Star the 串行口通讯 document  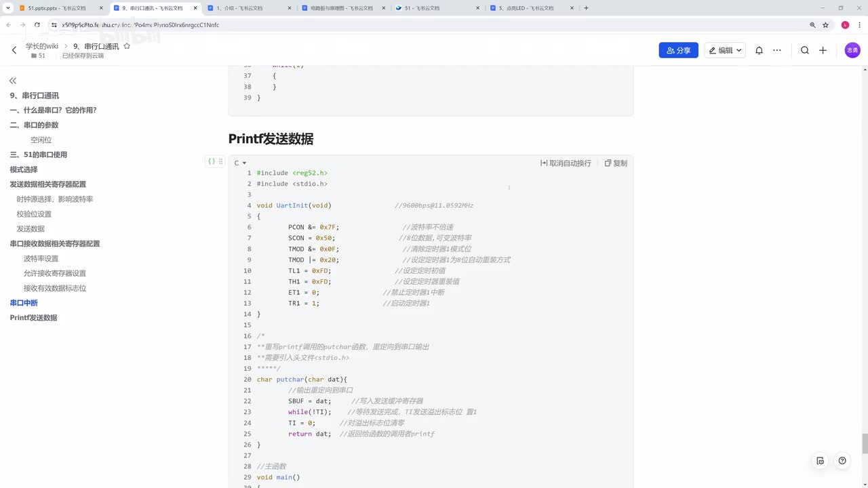(x=126, y=46)
